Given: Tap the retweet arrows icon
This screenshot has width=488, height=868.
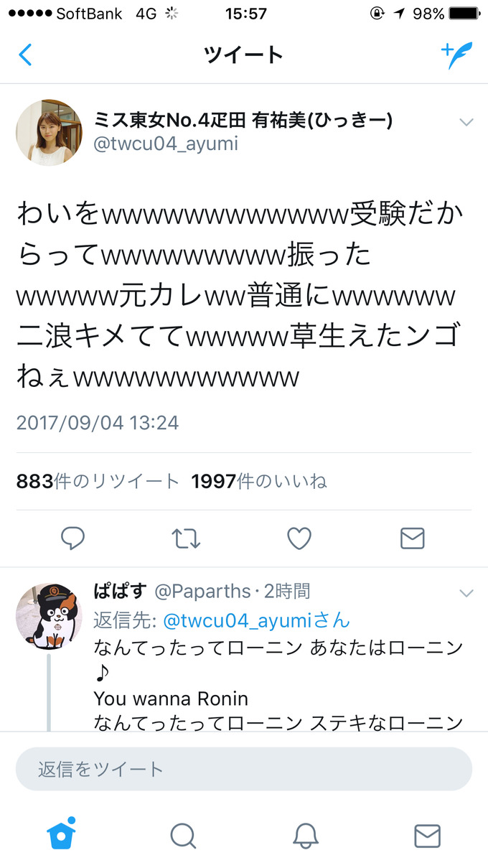Looking at the screenshot, I should point(186,538).
